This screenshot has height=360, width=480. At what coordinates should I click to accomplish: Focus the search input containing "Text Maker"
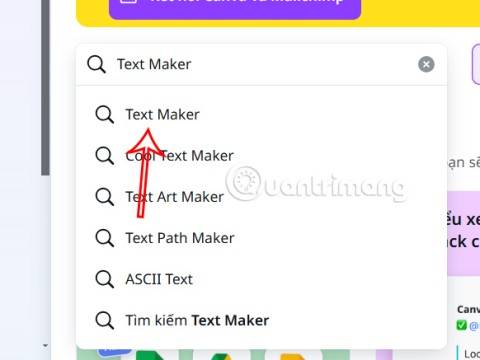pyautogui.click(x=263, y=64)
